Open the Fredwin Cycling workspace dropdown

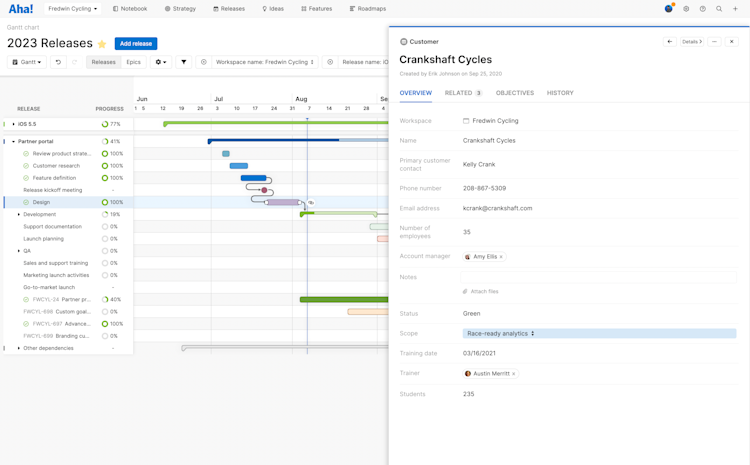72,9
